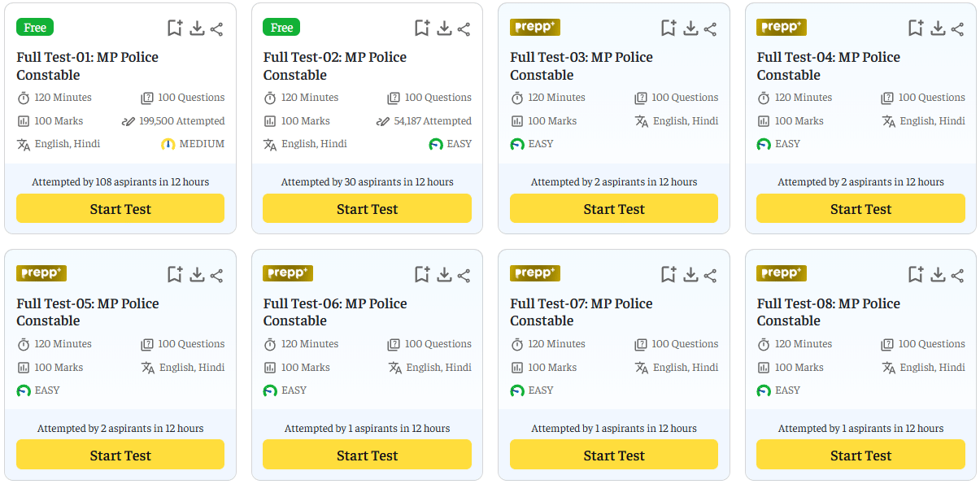Start Full Test-01: MP Police Constable
The height and width of the screenshot is (484, 980).
[x=120, y=208]
